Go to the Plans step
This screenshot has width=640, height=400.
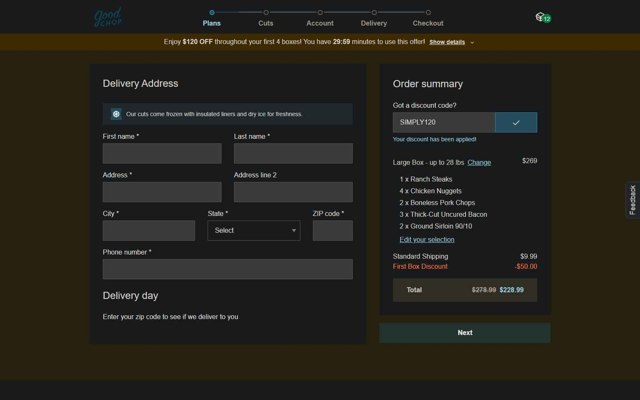[211, 18]
